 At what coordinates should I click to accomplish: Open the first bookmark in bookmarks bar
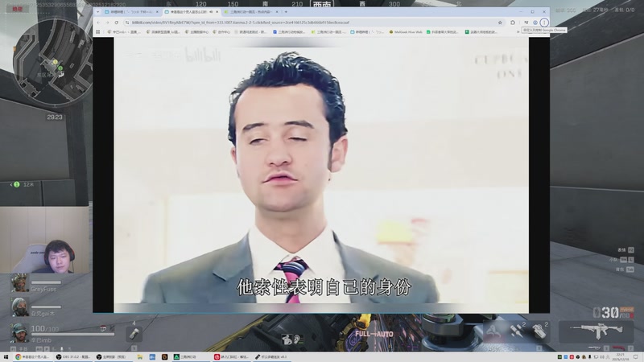pyautogui.click(x=124, y=31)
